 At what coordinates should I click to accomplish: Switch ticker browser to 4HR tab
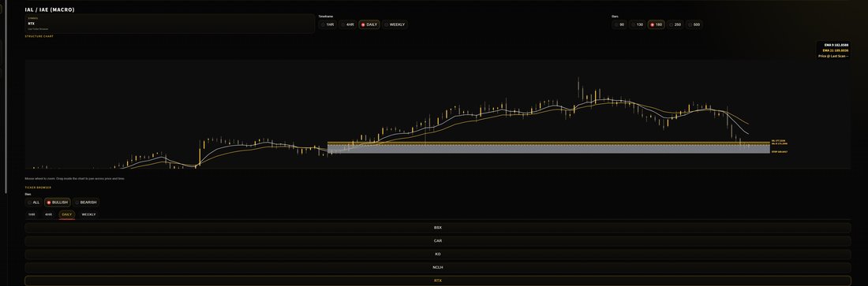(49, 214)
